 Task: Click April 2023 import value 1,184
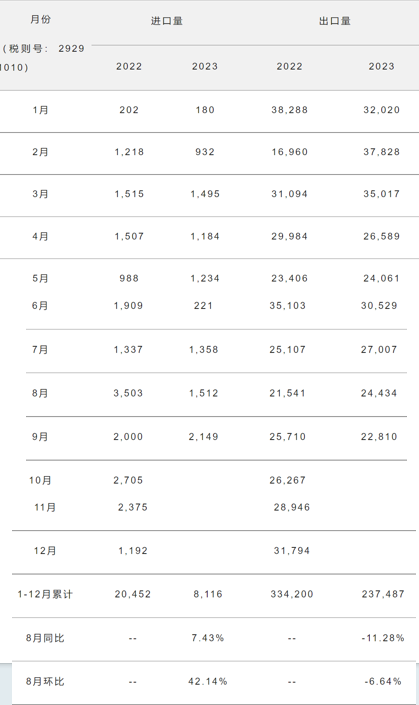pos(205,236)
